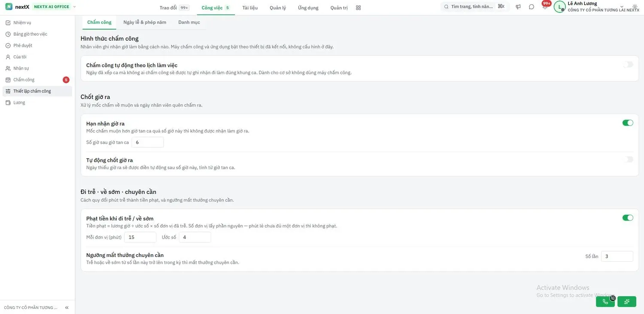Edit the Ước số field
Viewport: 644px width, 314px height.
coord(195,237)
